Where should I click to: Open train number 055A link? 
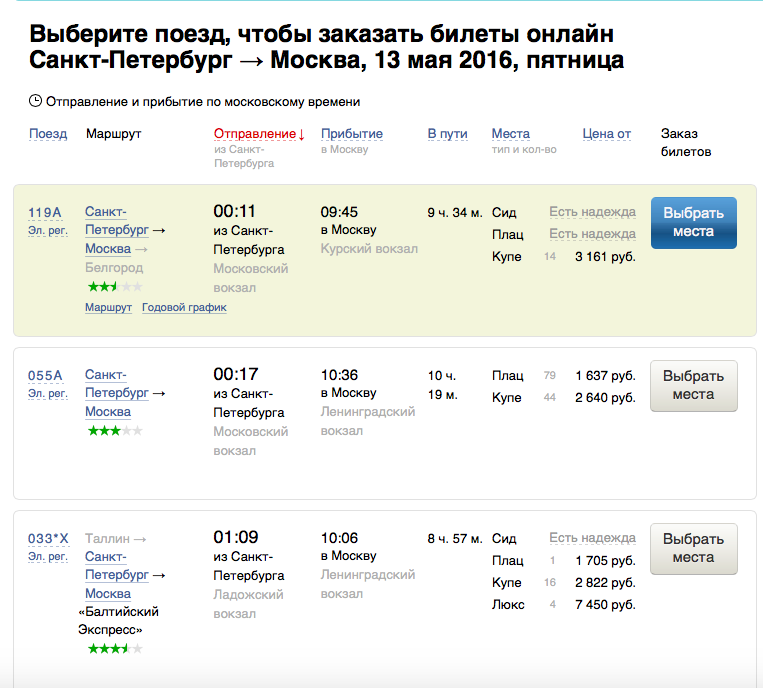point(45,376)
